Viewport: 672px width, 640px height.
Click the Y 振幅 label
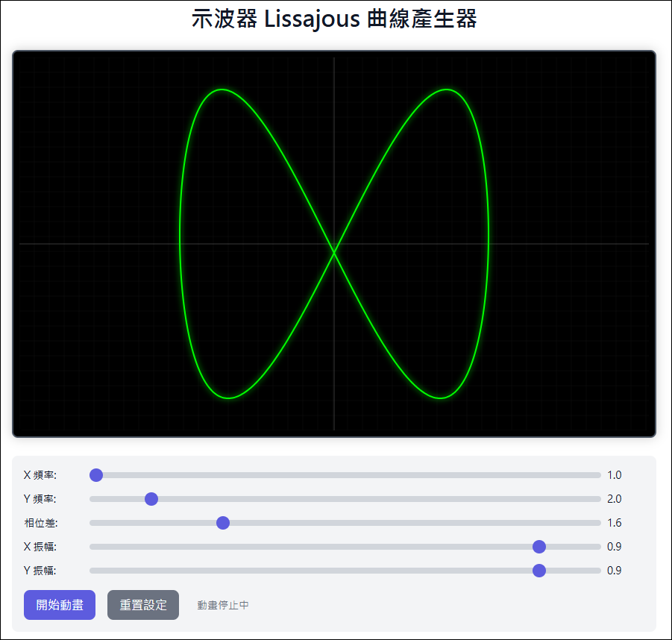coord(40,571)
